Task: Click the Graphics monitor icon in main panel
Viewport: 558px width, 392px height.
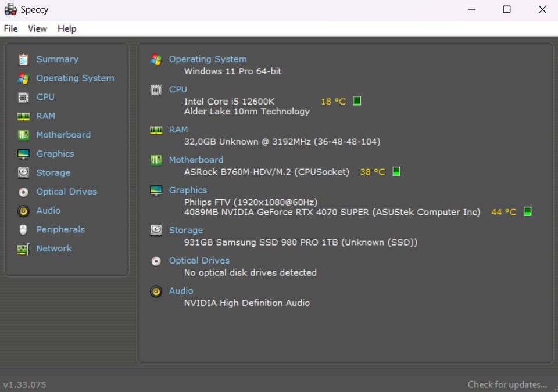Action: click(x=156, y=190)
